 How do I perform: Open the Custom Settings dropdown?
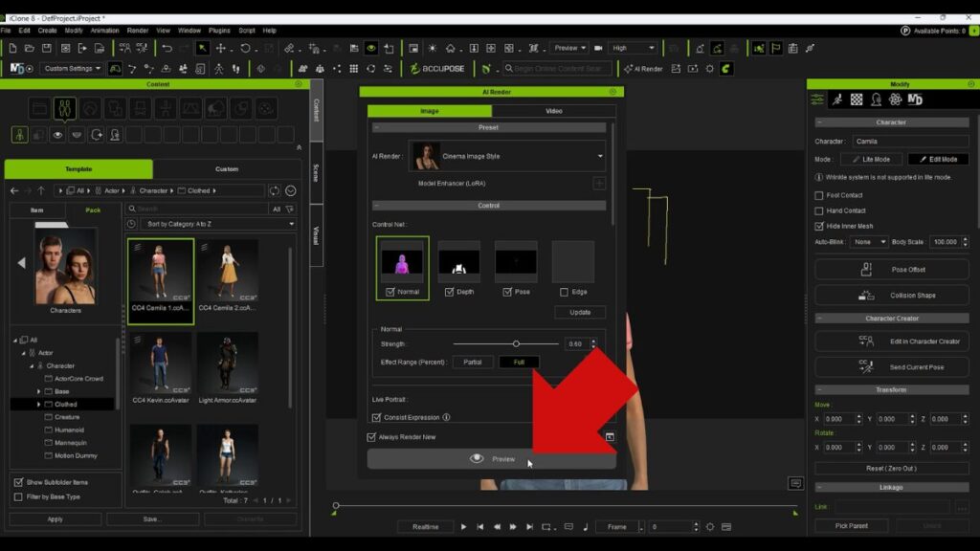[x=71, y=69]
